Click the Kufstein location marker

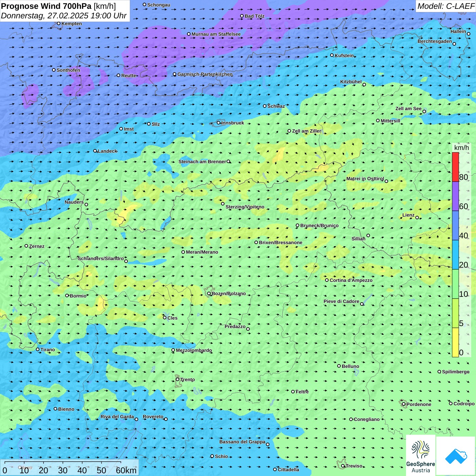(x=332, y=55)
